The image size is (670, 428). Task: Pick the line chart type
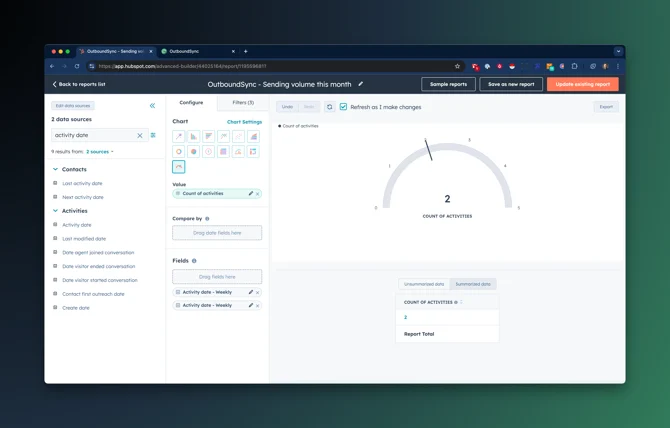point(223,137)
